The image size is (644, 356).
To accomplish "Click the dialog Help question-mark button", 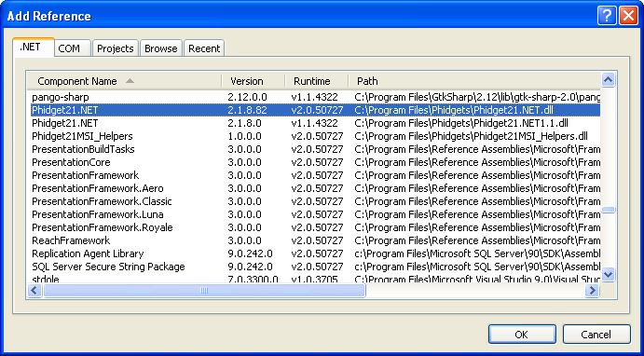I will (607, 16).
